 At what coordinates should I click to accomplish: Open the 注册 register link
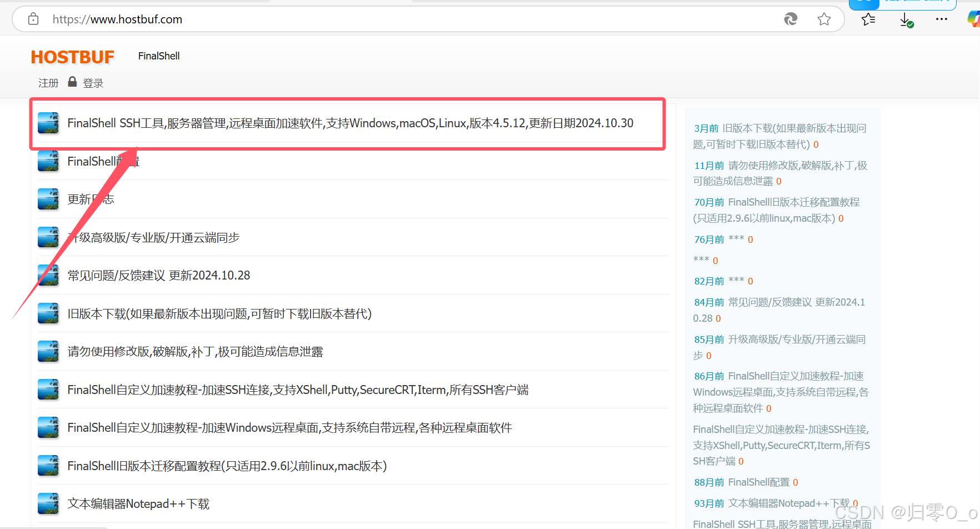click(48, 83)
